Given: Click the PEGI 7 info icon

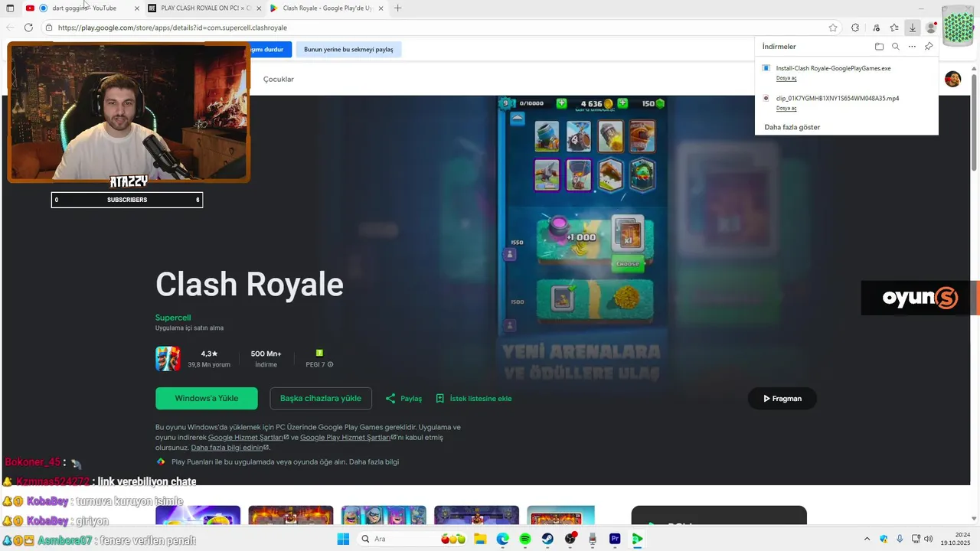Looking at the screenshot, I should (x=330, y=365).
